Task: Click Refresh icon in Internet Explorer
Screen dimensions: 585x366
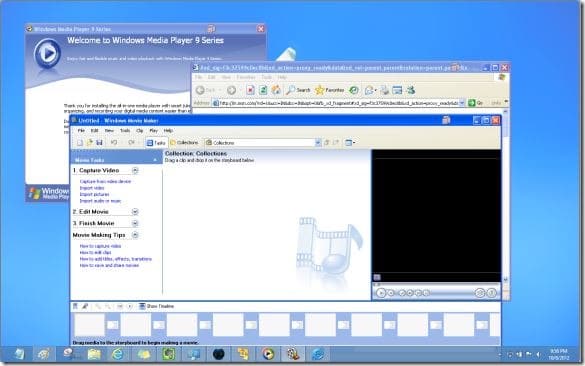Action: pyautogui.click(x=263, y=90)
